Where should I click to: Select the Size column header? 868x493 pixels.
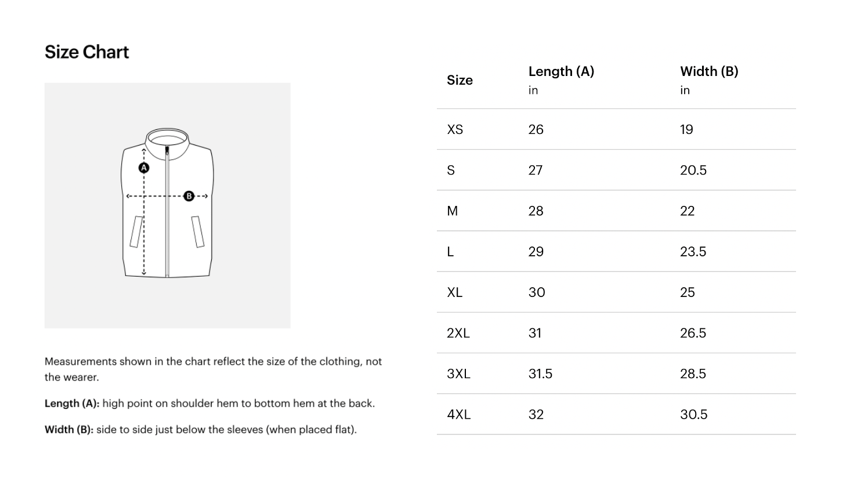tap(460, 80)
